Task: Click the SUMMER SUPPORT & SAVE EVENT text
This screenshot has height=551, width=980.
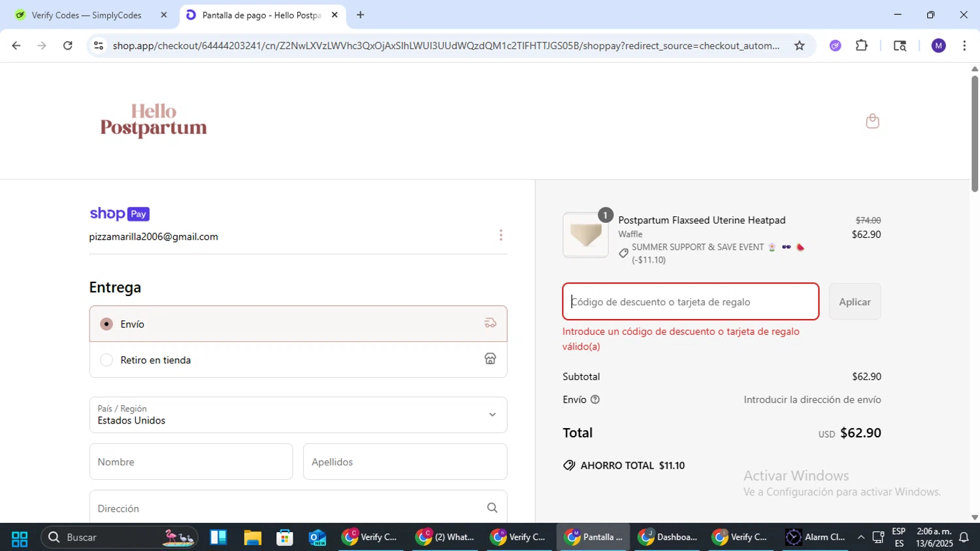Action: pyautogui.click(x=698, y=247)
